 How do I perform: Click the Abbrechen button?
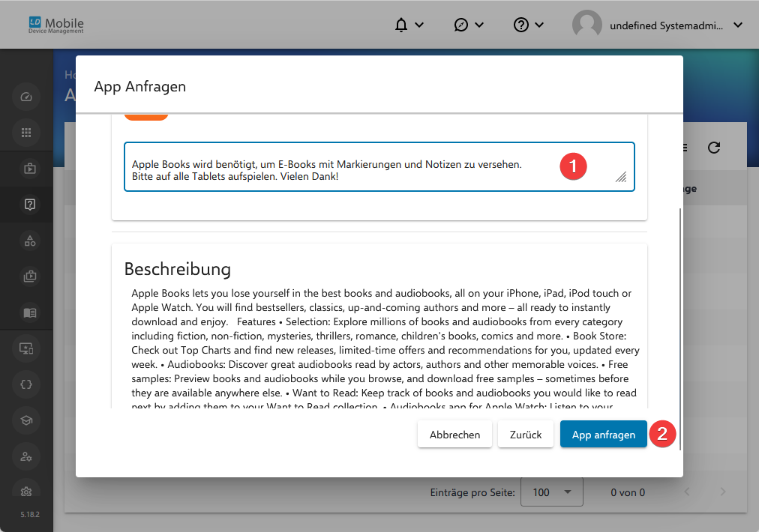(455, 435)
